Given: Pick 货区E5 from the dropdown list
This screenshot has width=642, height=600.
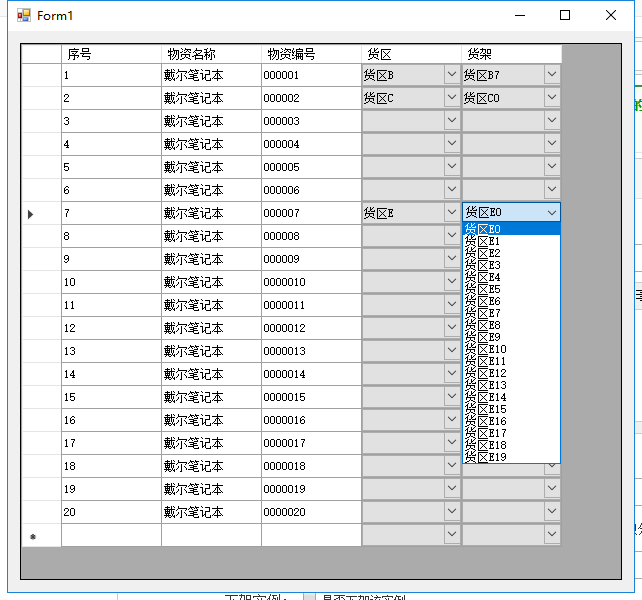Looking at the screenshot, I should (x=511, y=289).
